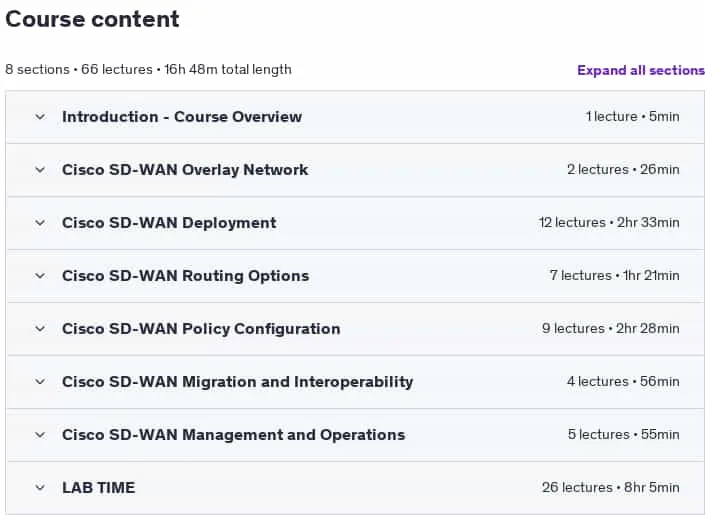This screenshot has height=515, width=705.
Task: Open the LAB TIME section title
Action: tap(98, 488)
